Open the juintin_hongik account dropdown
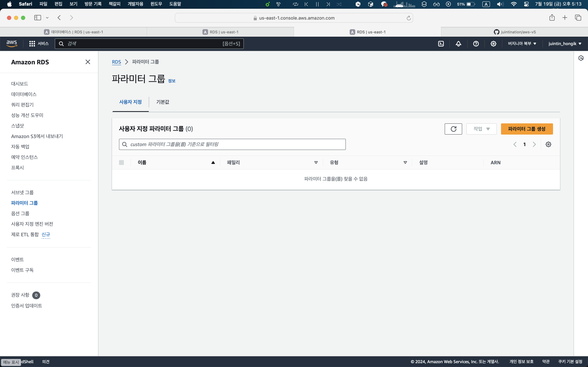 (x=565, y=44)
